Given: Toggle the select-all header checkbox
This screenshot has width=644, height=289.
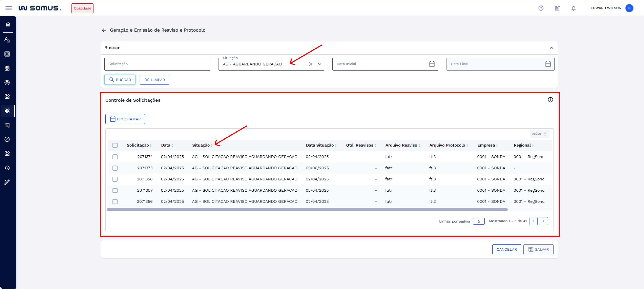Looking at the screenshot, I should pos(115,145).
